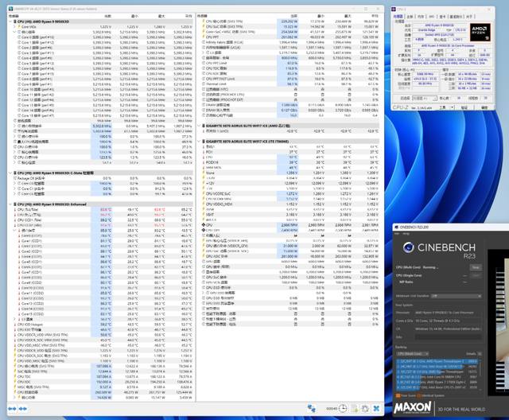Click the orange Your Score legend swatch
The height and width of the screenshot is (420, 509).
398,395
